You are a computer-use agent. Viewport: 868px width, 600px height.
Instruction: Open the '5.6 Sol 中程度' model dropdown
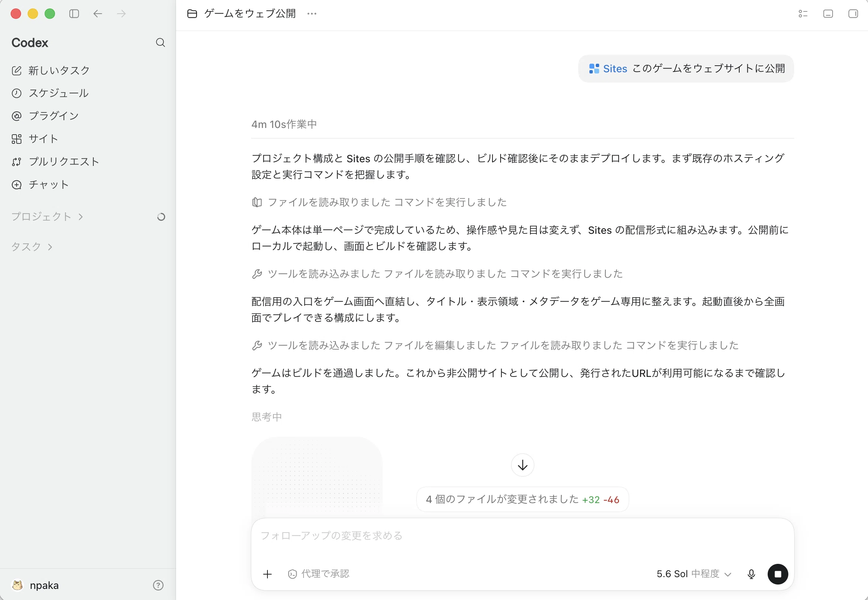click(694, 574)
